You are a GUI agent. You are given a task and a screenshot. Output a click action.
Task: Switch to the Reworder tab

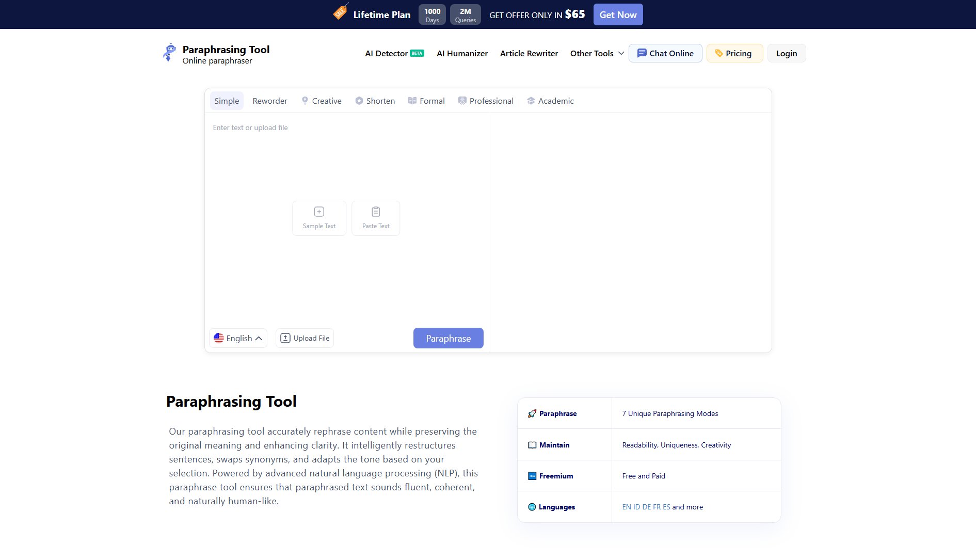269,101
